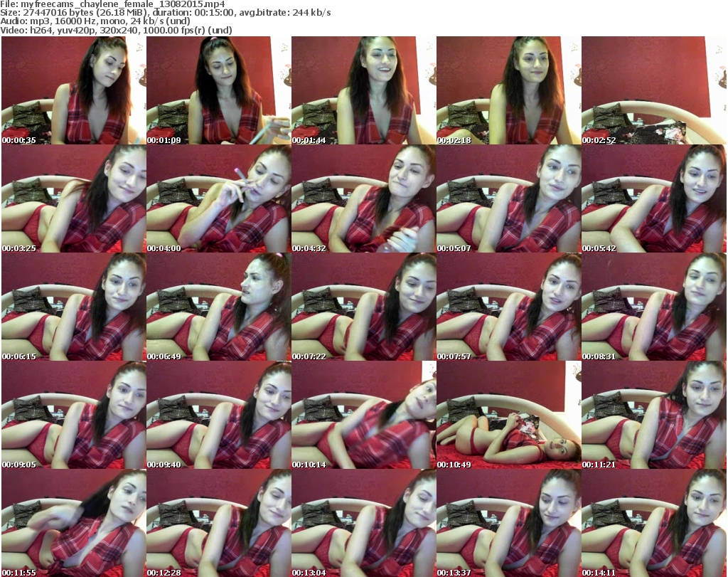
Task: Select the frame marked 00:06:15
Action: point(74,307)
